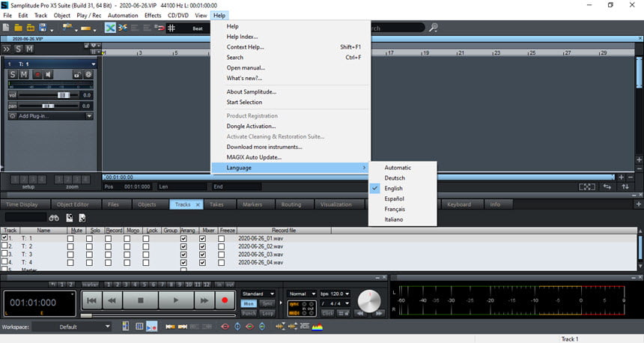The width and height of the screenshot is (644, 343).
Task: Click MAGIX Auto Update... menu entry
Action: pos(254,157)
